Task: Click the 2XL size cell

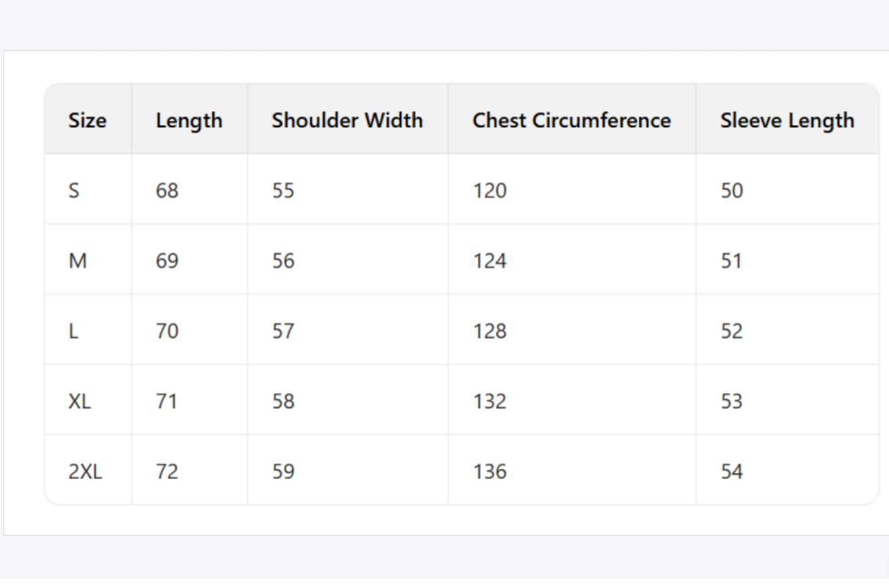Action: tap(85, 472)
